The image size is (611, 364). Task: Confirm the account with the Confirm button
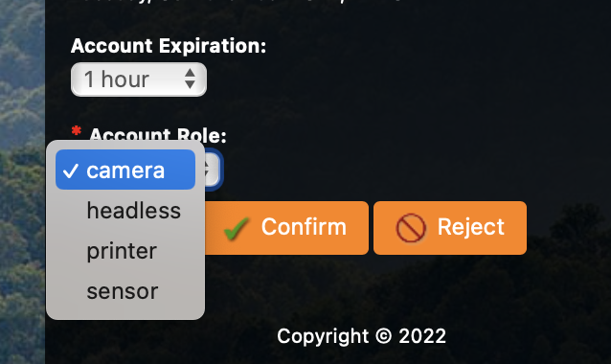(x=286, y=228)
